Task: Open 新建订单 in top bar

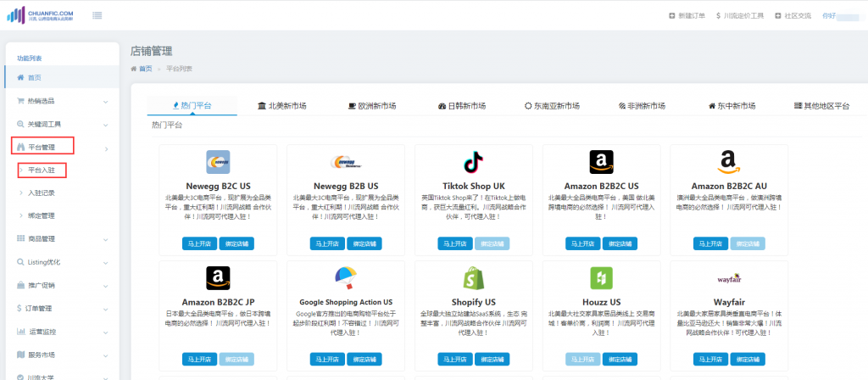Action: click(687, 16)
